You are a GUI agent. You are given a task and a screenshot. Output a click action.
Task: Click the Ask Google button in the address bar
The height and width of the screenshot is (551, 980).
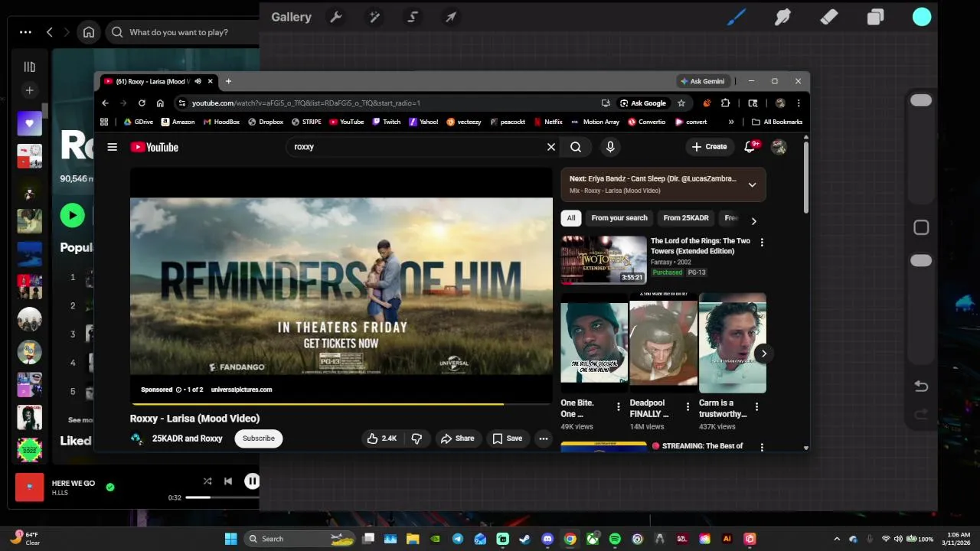[x=643, y=103]
